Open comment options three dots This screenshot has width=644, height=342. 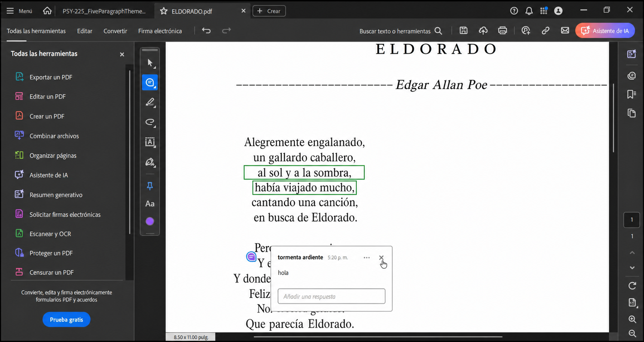(366, 257)
